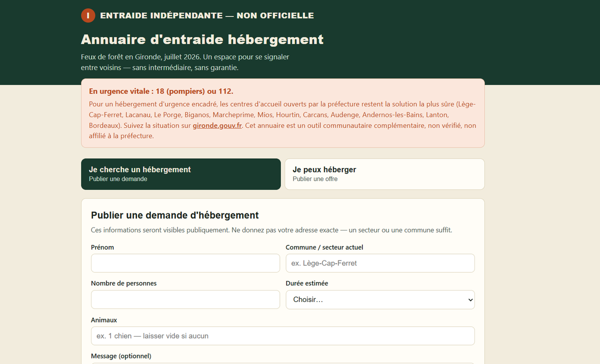Screen dimensions: 600x364
Task: Click the "En urgence vitale : 18 (pompiers) ou 112." text
Action: pyautogui.click(x=161, y=91)
